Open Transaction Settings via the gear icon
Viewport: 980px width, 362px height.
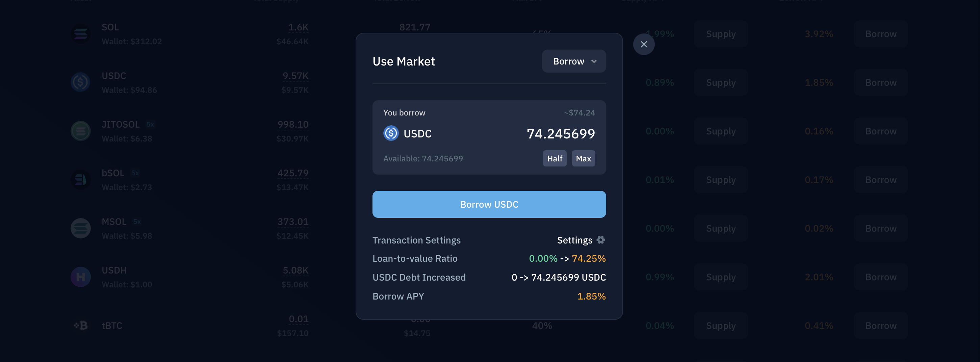[x=601, y=240]
